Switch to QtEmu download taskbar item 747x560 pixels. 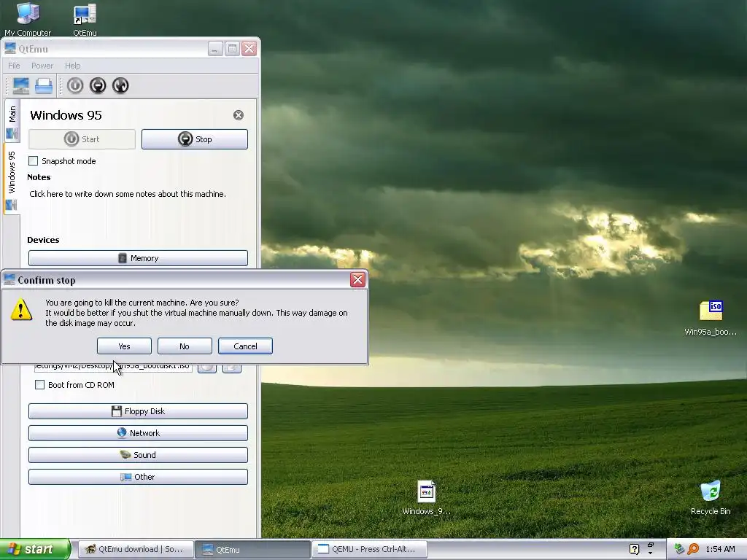click(135, 549)
